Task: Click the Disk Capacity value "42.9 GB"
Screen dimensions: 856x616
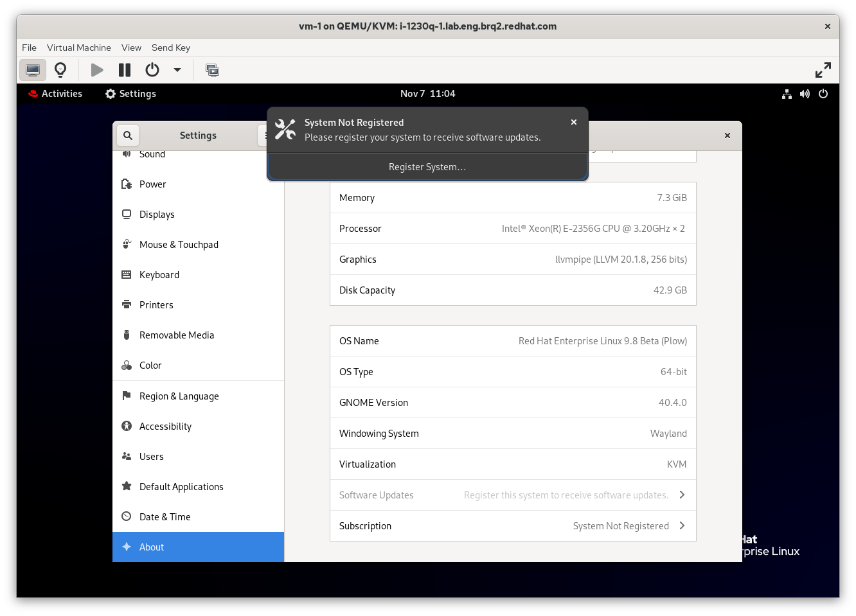Action: click(x=670, y=290)
